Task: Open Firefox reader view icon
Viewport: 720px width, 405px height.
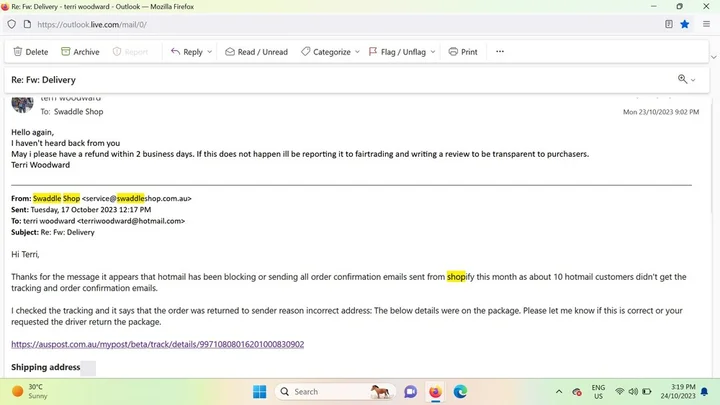Action: coord(669,24)
